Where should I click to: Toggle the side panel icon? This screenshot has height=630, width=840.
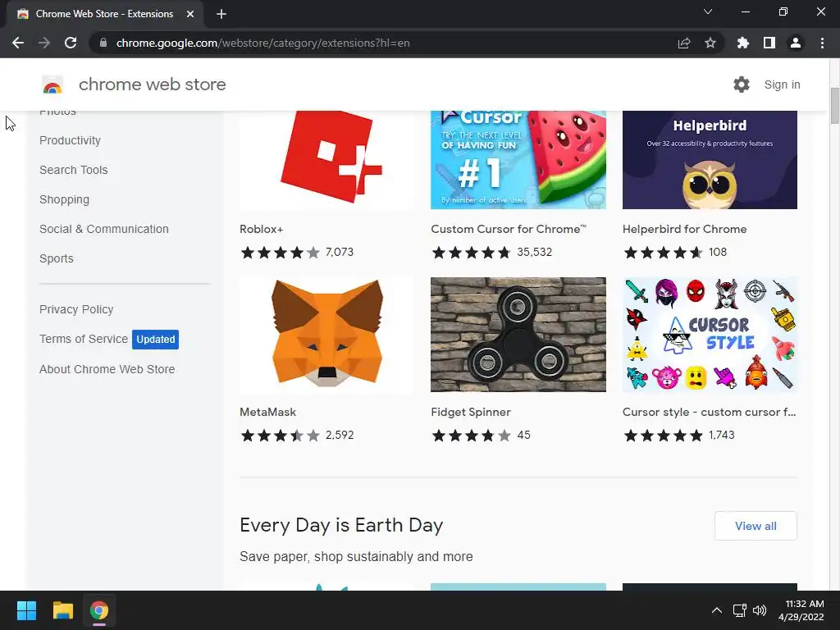(769, 43)
